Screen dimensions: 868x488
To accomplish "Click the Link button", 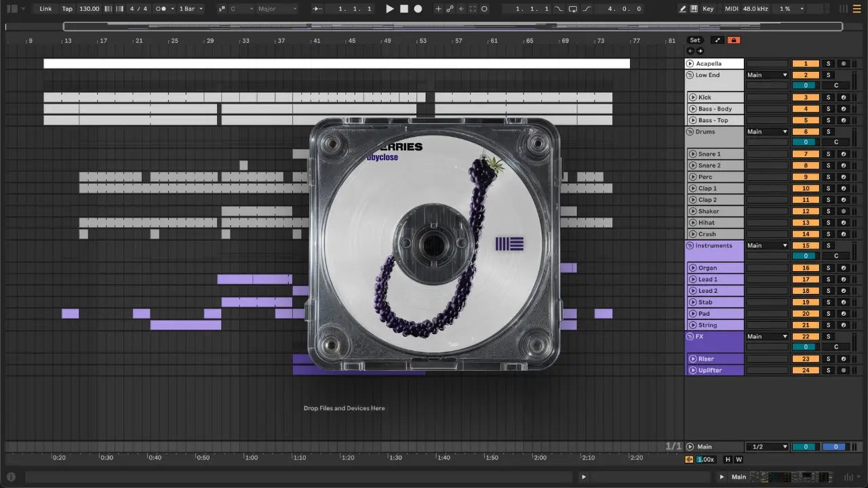I will [45, 9].
